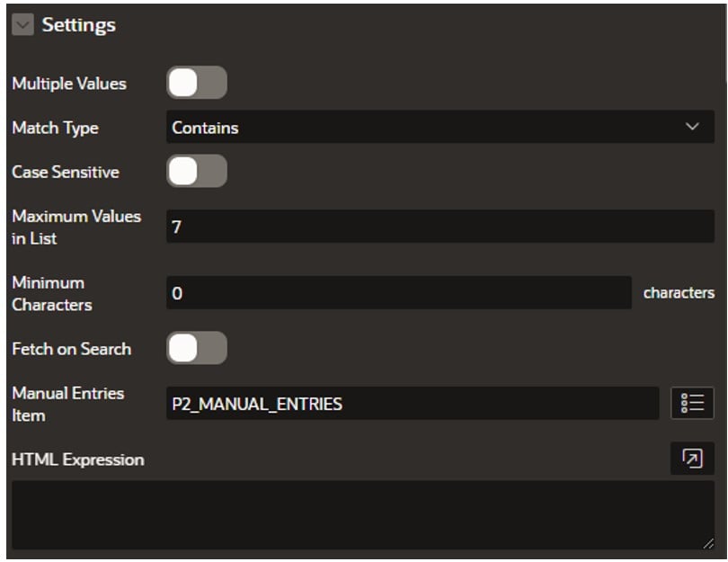The image size is (728, 562).
Task: Click the characters unit label
Action: click(x=679, y=292)
